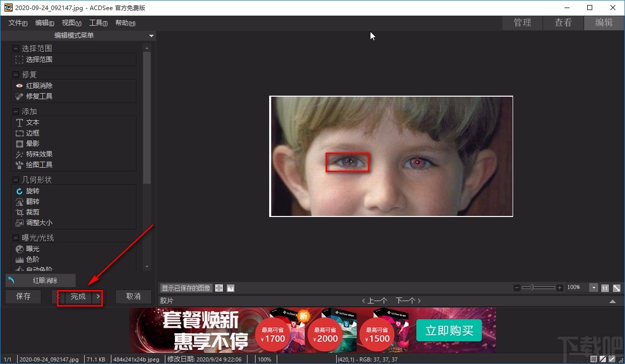This screenshot has width=625, height=364.
Task: Expand the 胶片 filmstrip panel triangle
Action: (612, 301)
